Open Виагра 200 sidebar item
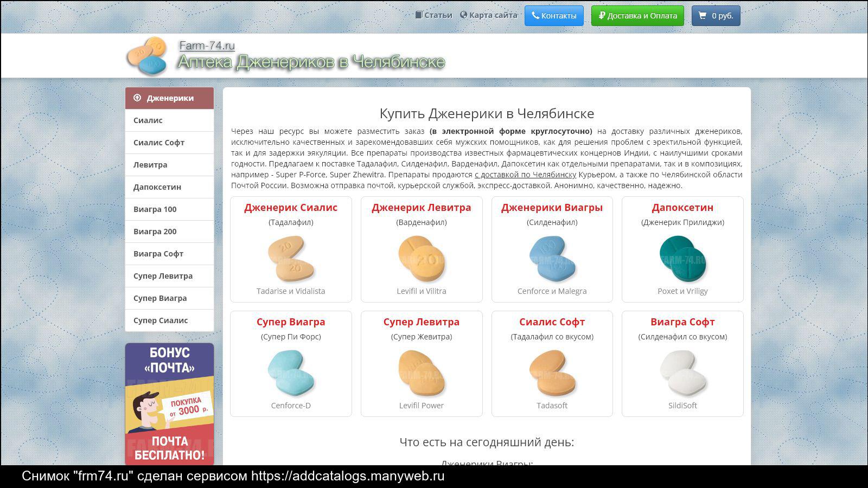Viewport: 868px width, 488px height. point(169,232)
